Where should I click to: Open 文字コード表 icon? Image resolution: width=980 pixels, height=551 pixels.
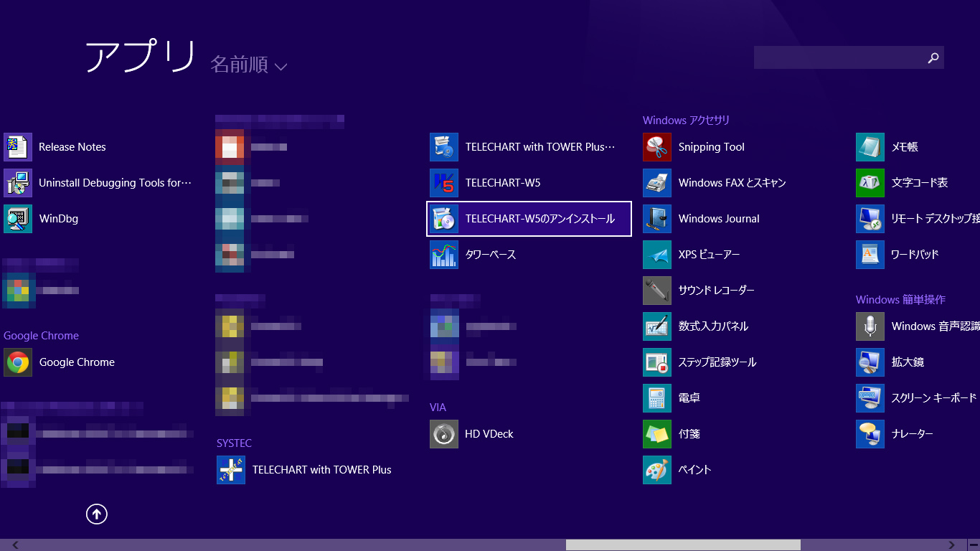coord(870,183)
